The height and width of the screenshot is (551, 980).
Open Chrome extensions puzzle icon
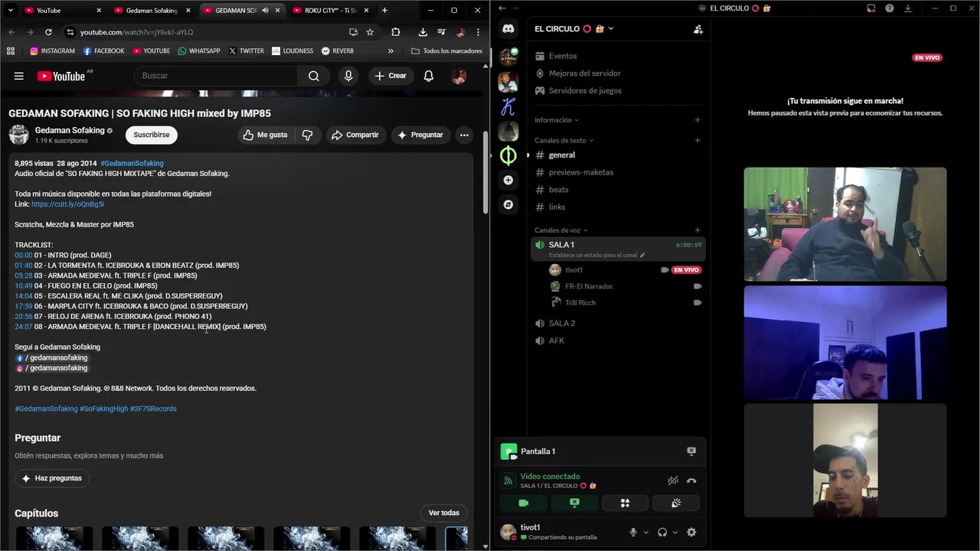point(396,32)
